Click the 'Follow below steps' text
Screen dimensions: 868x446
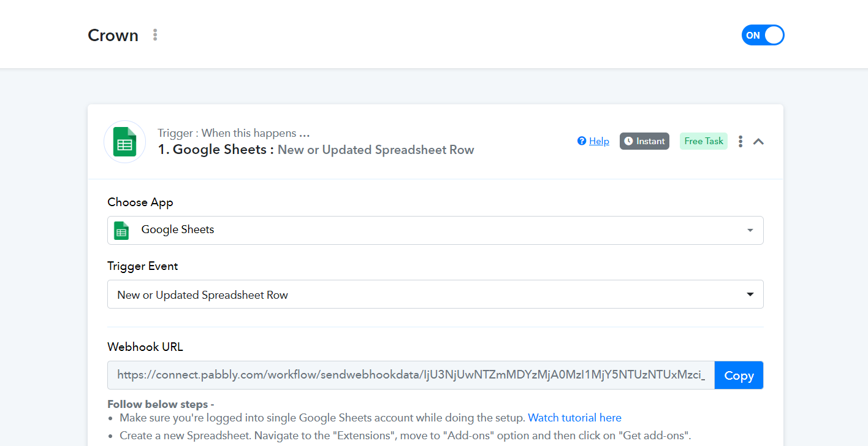click(161, 404)
